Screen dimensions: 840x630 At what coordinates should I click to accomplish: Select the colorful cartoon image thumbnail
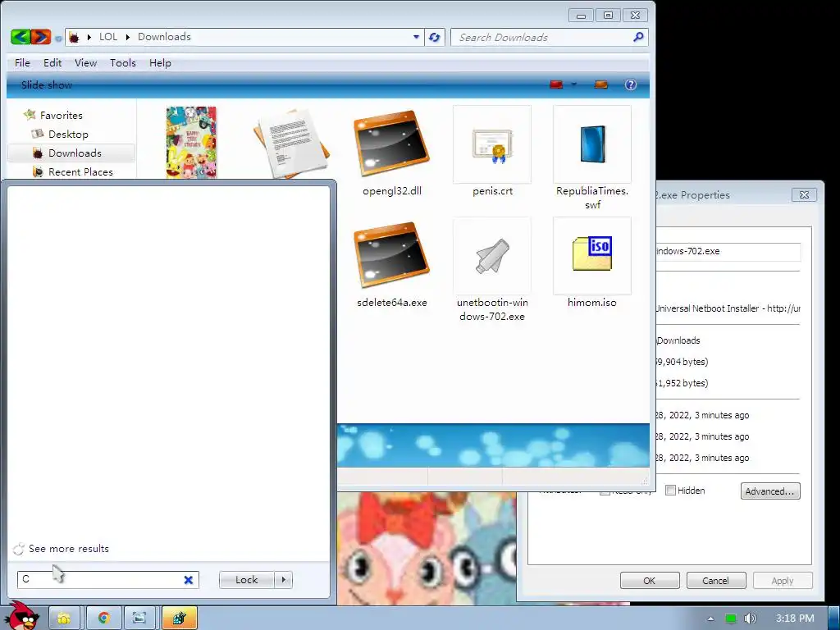(x=191, y=142)
